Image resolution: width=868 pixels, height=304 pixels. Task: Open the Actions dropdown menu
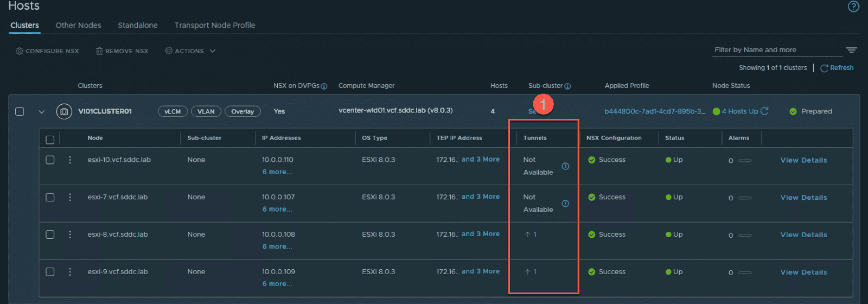pos(190,51)
